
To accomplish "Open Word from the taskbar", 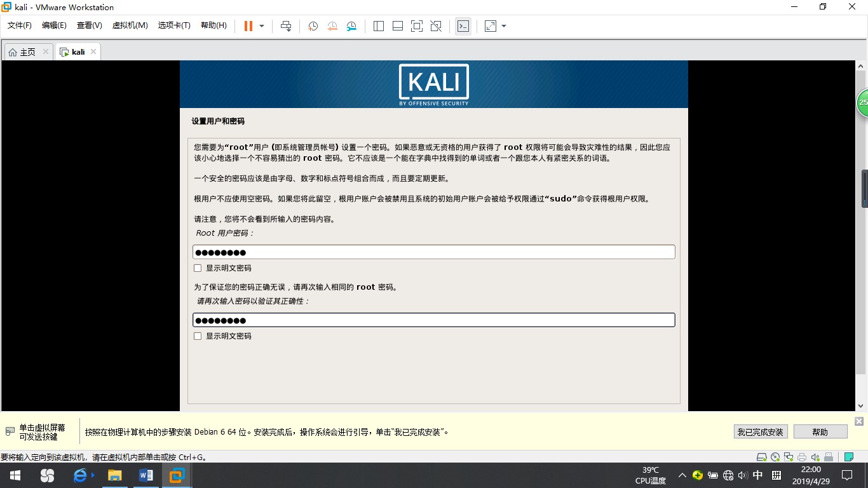I will (146, 475).
